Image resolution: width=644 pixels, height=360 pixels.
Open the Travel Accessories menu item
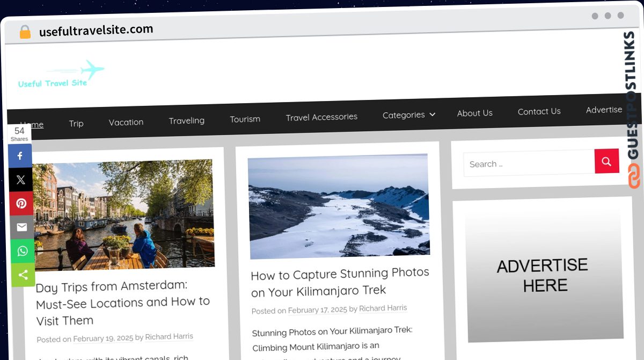[x=321, y=117]
